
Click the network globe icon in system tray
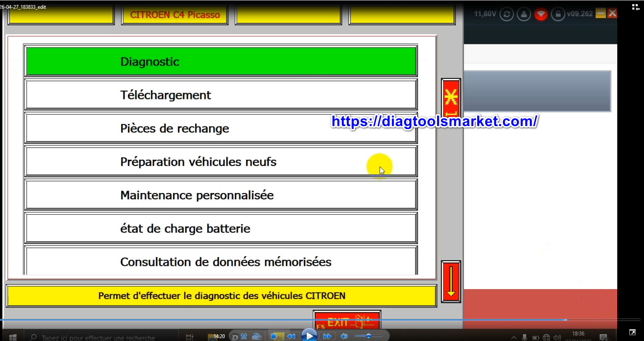click(x=546, y=337)
